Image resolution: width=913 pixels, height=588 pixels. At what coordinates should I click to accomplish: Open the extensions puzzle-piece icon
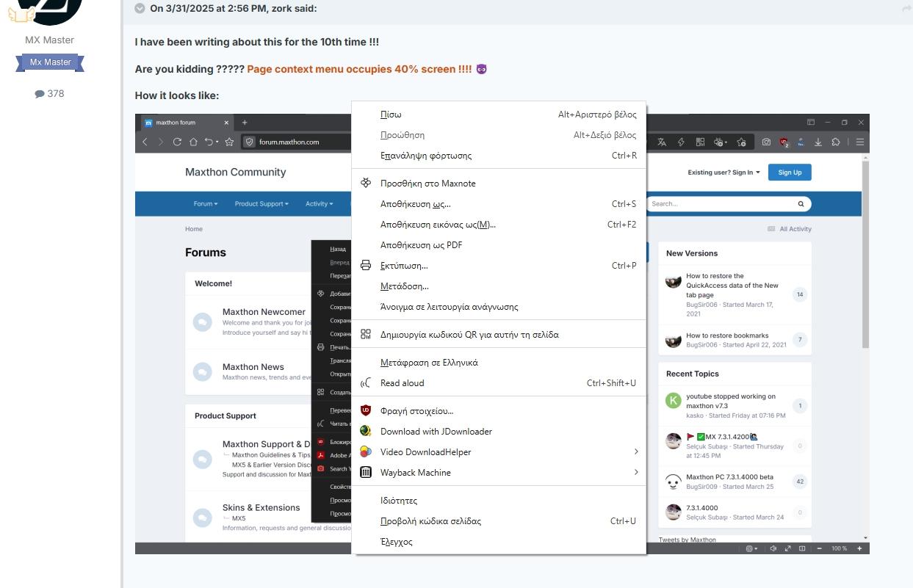(x=836, y=142)
